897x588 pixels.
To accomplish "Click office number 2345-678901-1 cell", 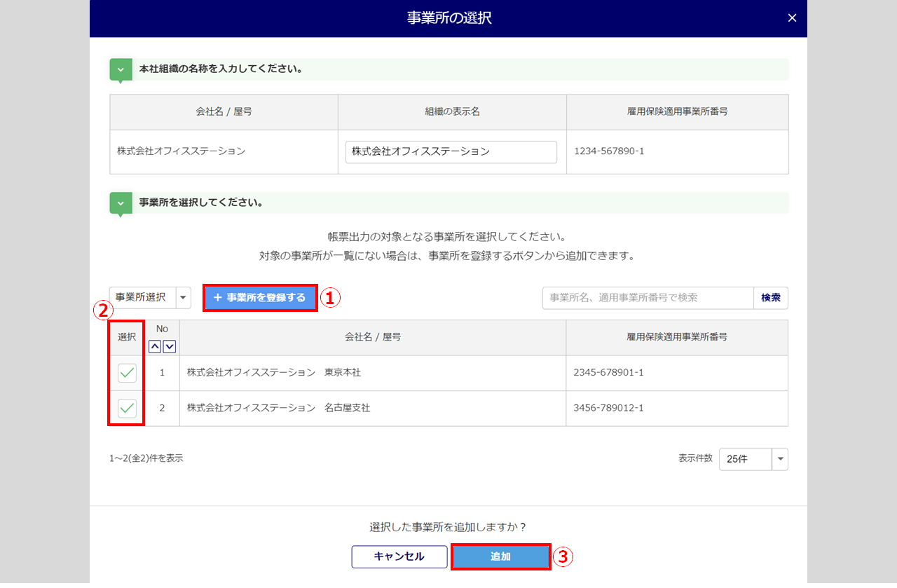I will (x=608, y=373).
